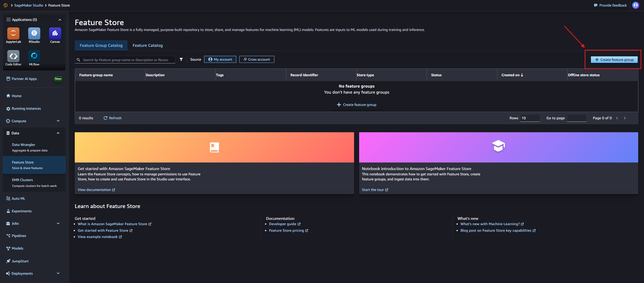Switch to the Feature Catalog tab
The width and height of the screenshot is (644, 283).
click(147, 46)
